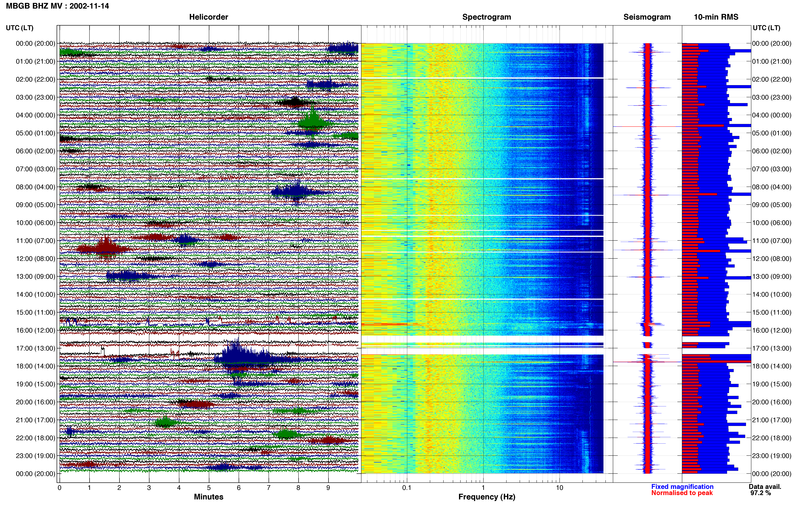The image size is (812, 508).
Task: Select the "Helicorder" panel heading
Action: pos(209,17)
